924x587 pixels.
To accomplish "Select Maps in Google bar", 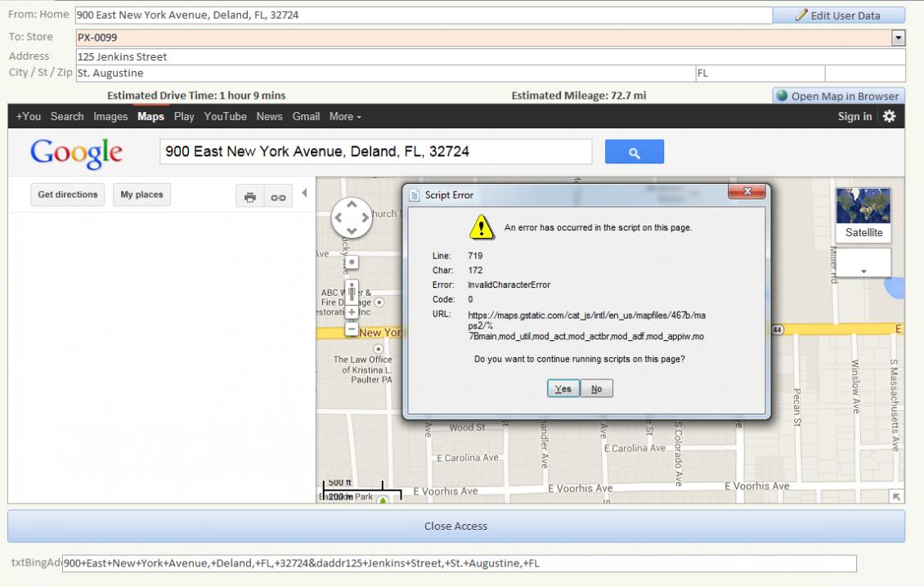I will tap(150, 116).
